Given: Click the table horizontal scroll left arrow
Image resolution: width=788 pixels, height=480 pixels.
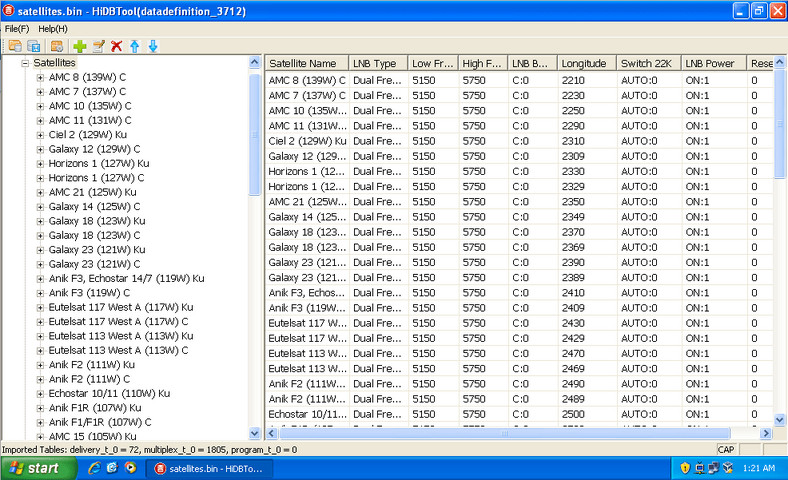Looking at the screenshot, I should (271, 433).
